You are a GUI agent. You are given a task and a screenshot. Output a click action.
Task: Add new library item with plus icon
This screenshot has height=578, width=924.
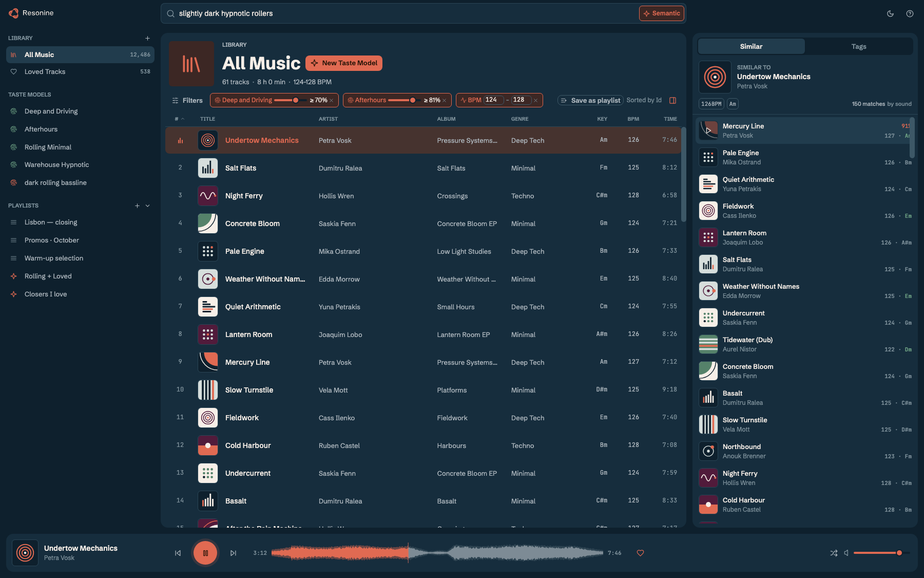147,38
